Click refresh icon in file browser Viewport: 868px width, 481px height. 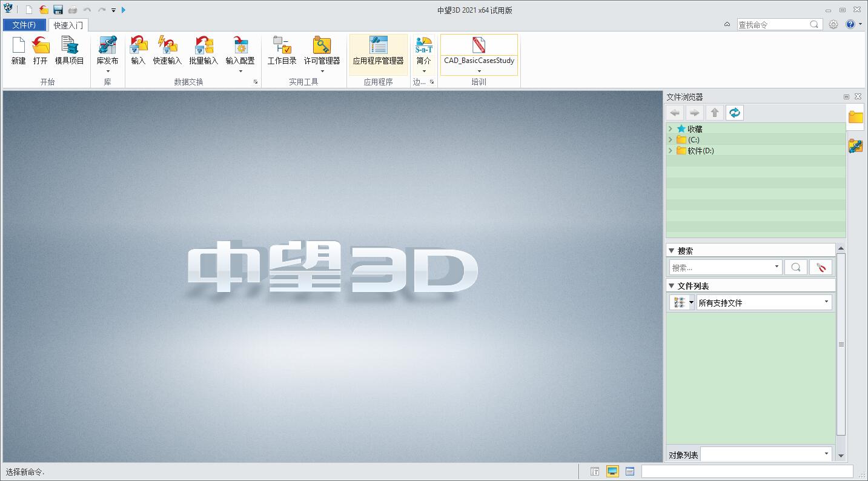(x=734, y=113)
